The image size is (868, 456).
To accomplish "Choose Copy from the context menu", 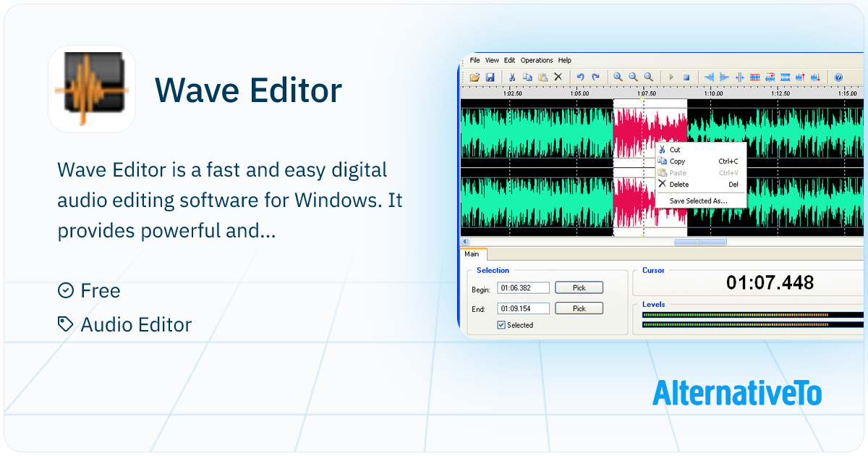I will pos(700,161).
